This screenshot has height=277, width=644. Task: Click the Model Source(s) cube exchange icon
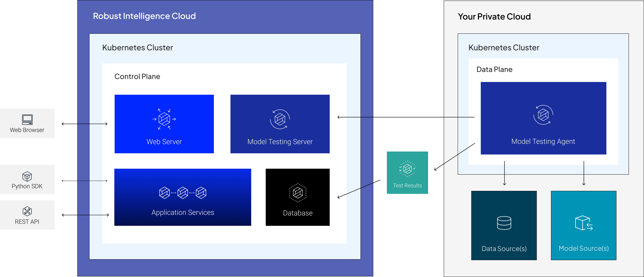tap(584, 223)
